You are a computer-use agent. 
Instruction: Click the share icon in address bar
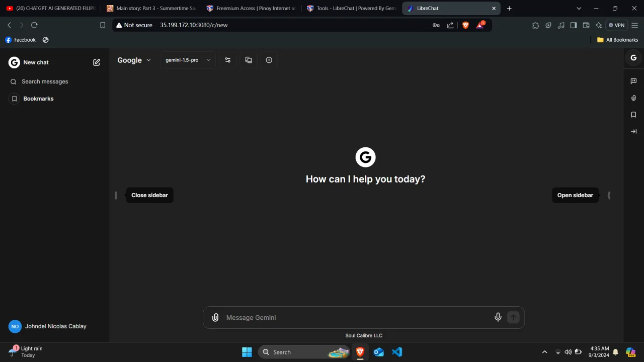pos(450,25)
